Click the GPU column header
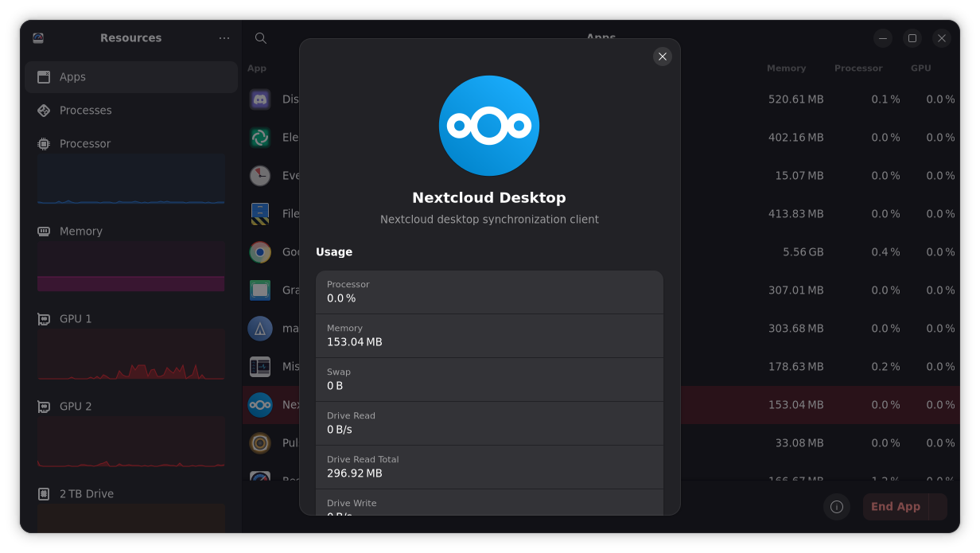Viewport: 980px width, 553px height. click(x=920, y=68)
